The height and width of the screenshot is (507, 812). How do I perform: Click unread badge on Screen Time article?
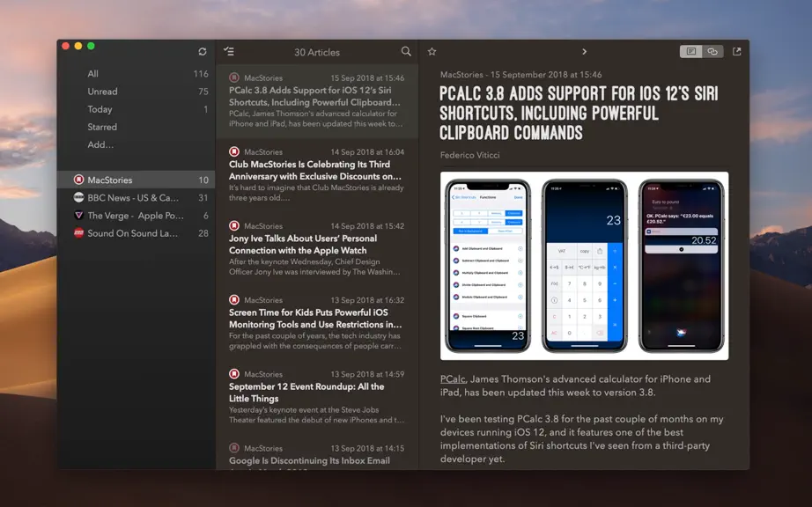pos(234,299)
